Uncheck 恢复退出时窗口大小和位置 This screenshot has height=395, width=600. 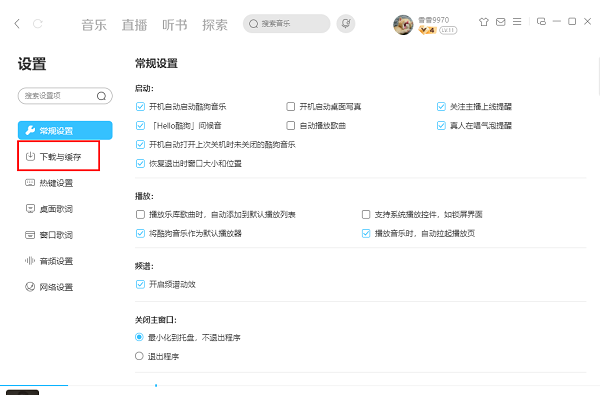click(x=140, y=164)
